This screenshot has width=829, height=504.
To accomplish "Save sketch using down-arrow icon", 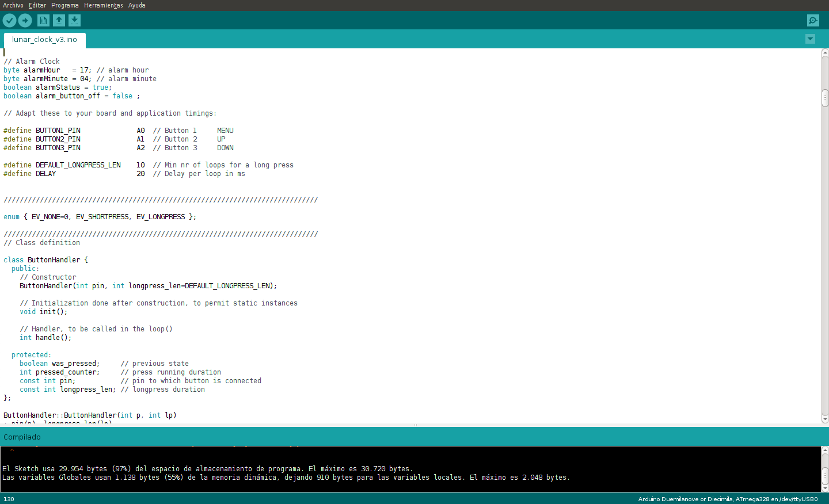I will (74, 21).
